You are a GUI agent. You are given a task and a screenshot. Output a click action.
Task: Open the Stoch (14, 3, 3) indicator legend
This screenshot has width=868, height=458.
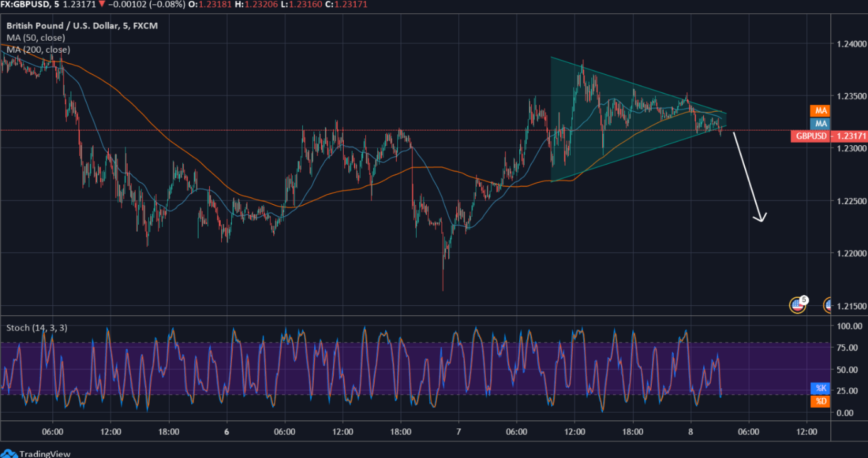pos(36,328)
